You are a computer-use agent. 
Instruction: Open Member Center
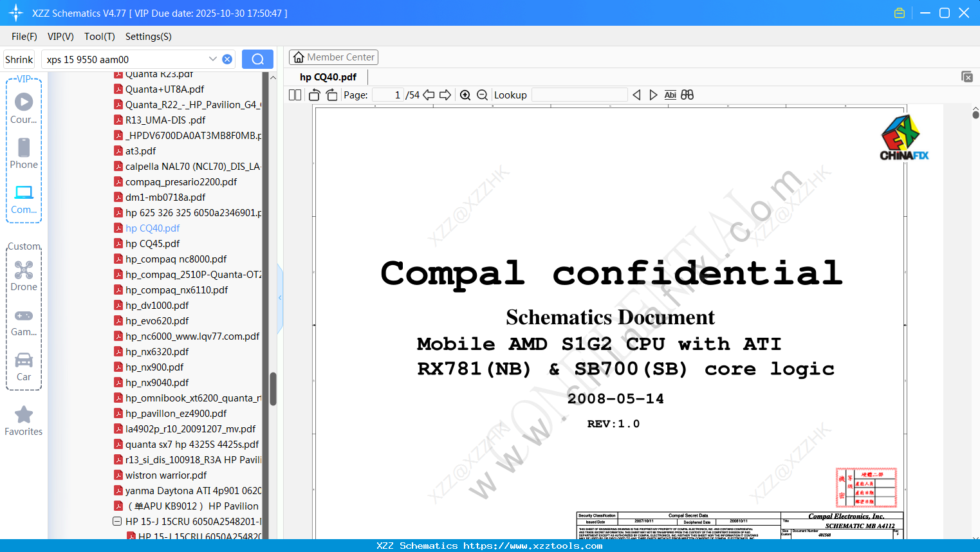pos(333,57)
